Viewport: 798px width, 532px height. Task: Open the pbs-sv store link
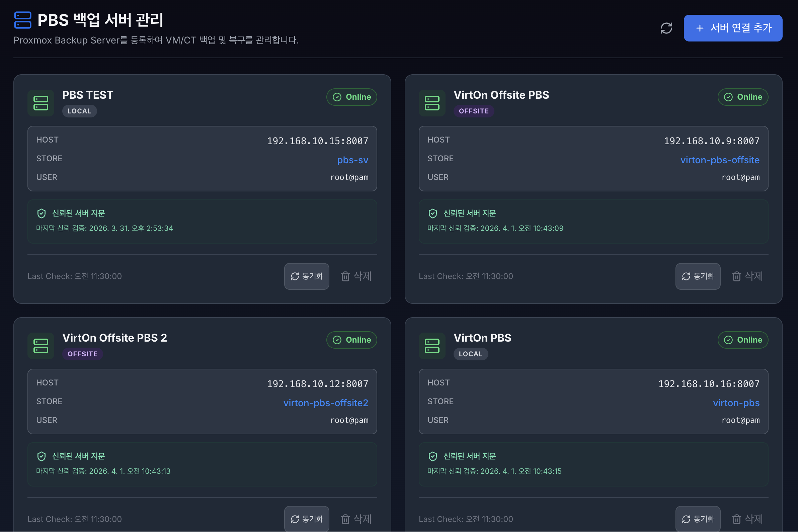pos(352,160)
